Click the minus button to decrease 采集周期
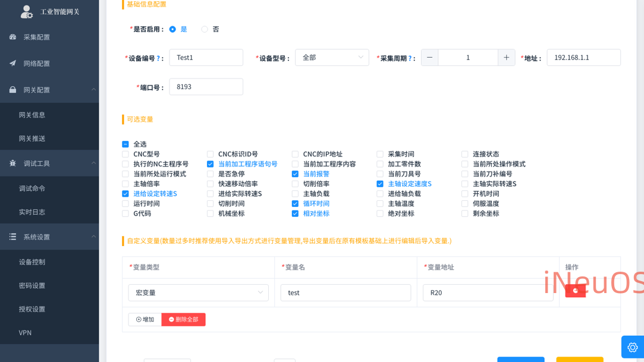The image size is (644, 362). 429,58
